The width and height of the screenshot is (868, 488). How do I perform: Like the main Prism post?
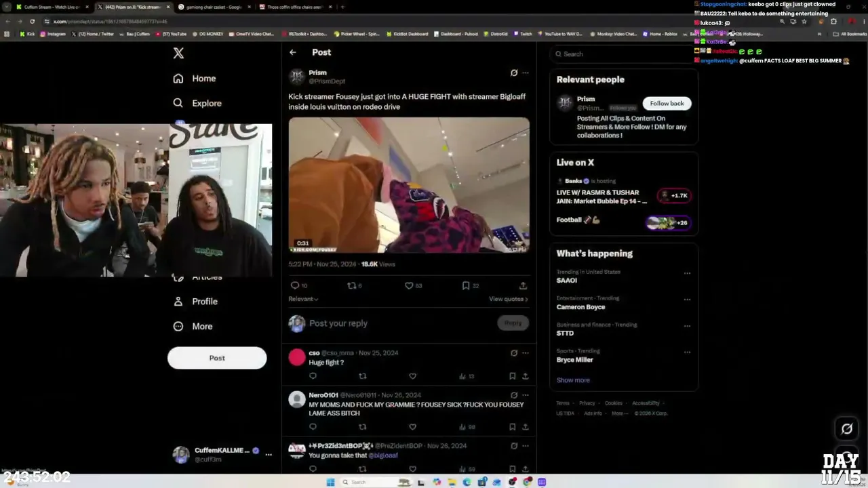(x=409, y=285)
